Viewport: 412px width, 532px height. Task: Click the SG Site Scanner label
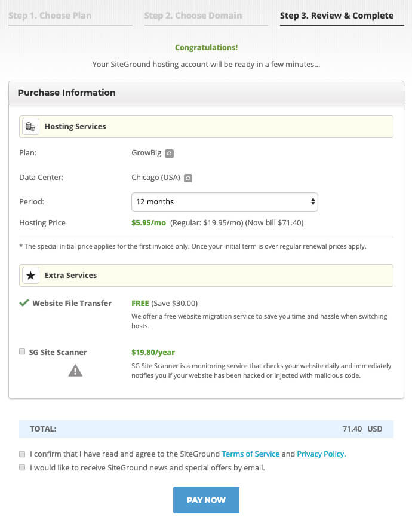pos(58,352)
